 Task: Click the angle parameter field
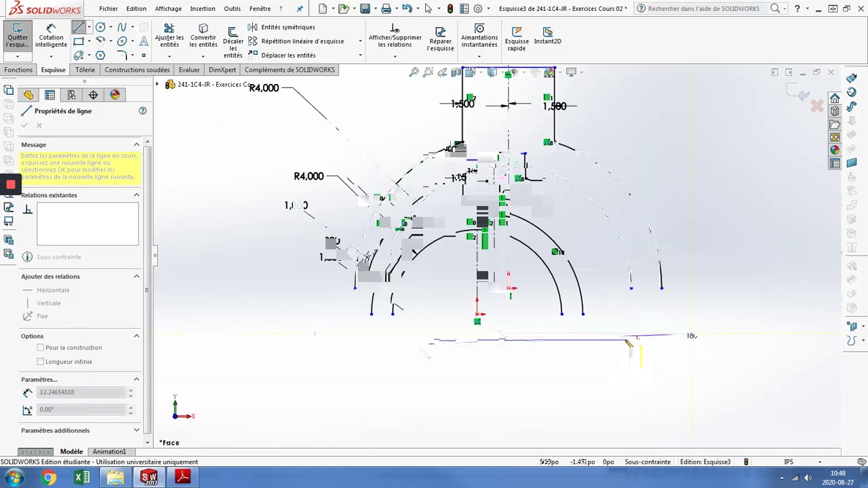[81, 409]
